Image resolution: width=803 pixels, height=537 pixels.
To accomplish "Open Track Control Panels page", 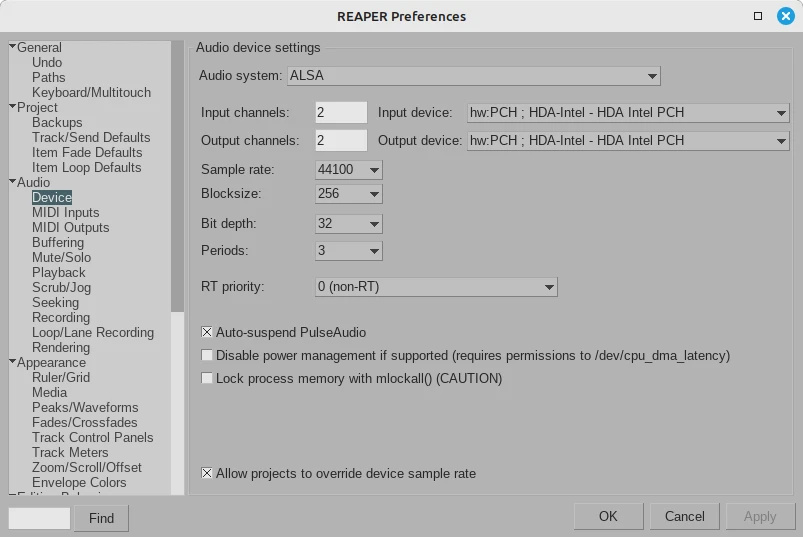I will [x=93, y=438].
